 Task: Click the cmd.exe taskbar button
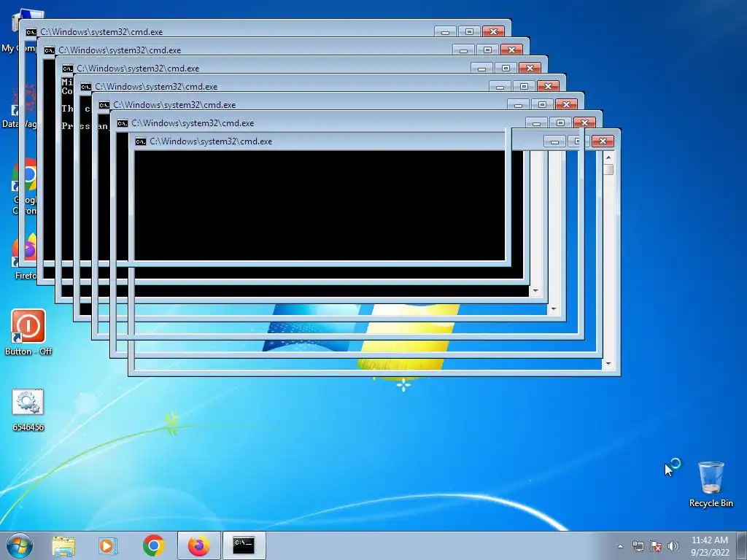pyautogui.click(x=244, y=545)
